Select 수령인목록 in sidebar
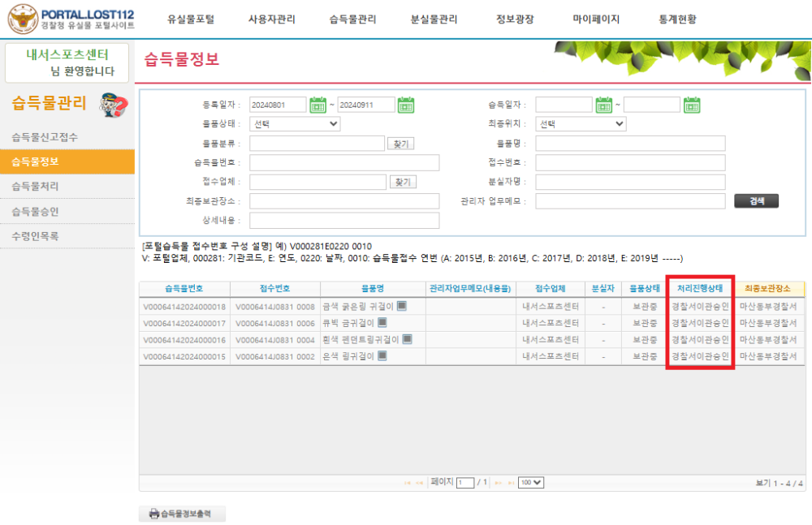This screenshot has width=812, height=525. (x=67, y=236)
